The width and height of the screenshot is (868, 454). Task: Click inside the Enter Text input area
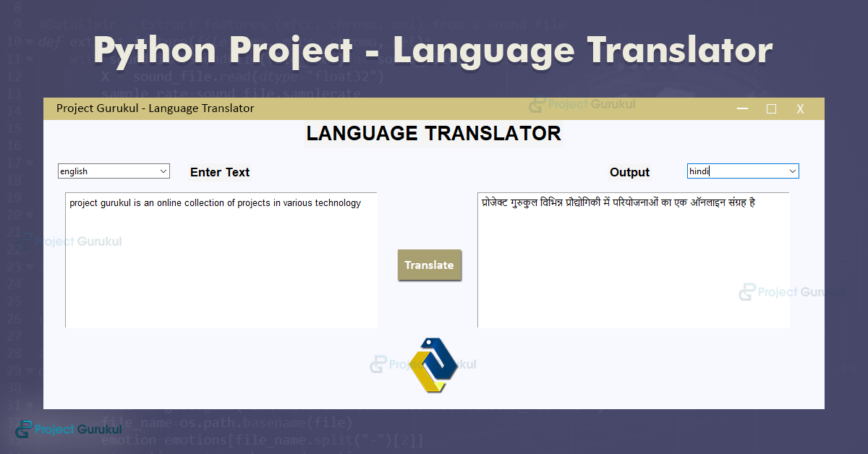pos(221,260)
